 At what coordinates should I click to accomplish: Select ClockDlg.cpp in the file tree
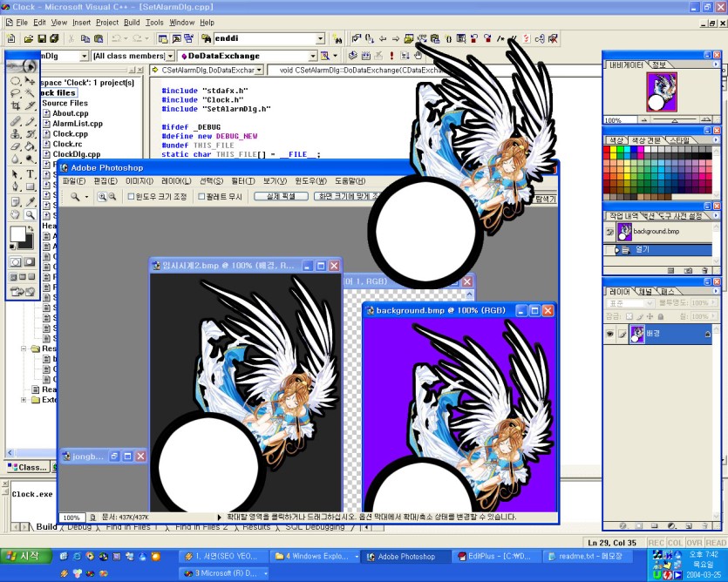tap(76, 154)
